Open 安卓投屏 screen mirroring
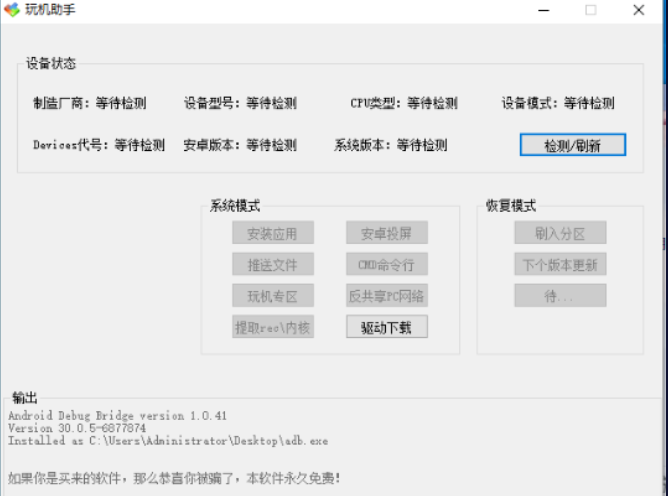 pyautogui.click(x=386, y=233)
